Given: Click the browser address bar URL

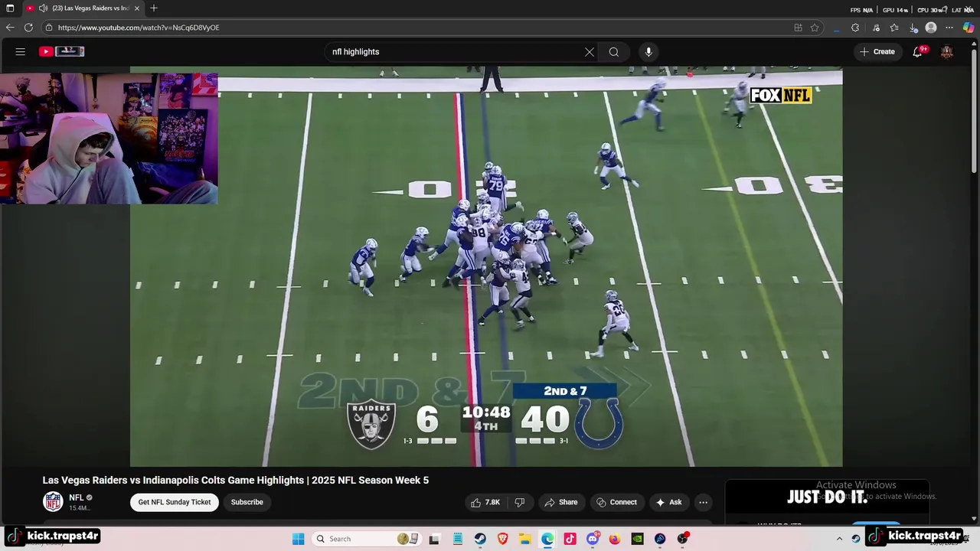Looking at the screenshot, I should coord(139,28).
